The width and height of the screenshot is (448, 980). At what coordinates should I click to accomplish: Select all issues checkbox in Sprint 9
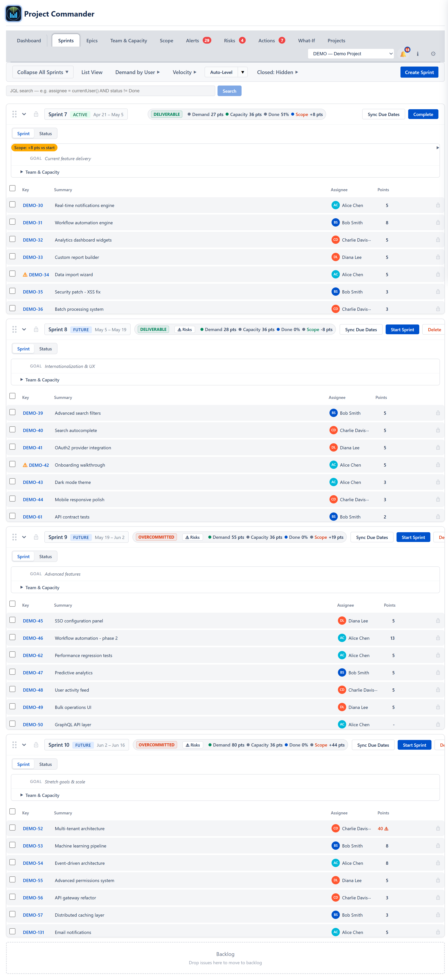point(13,604)
